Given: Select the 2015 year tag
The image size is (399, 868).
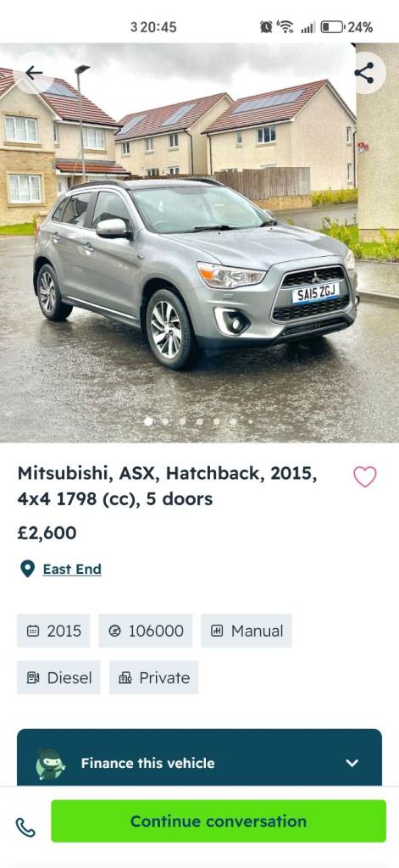Looking at the screenshot, I should 53,631.
